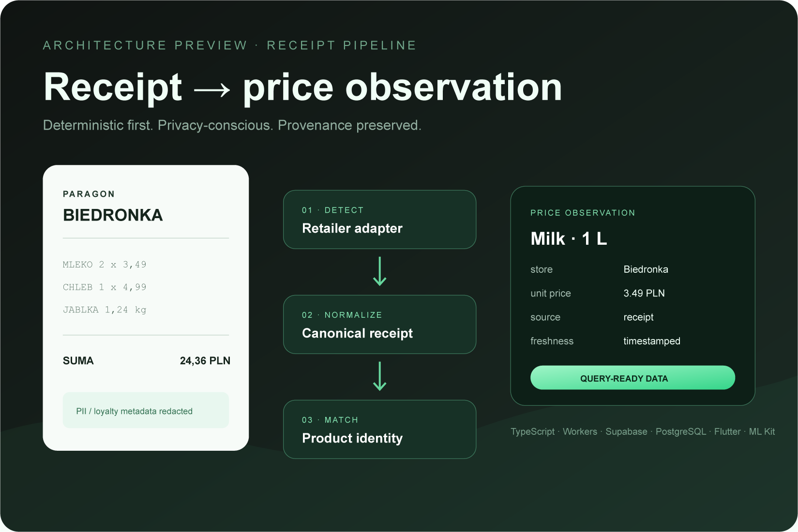Open the 02 Normalize Canonical receipt card

pyautogui.click(x=380, y=325)
